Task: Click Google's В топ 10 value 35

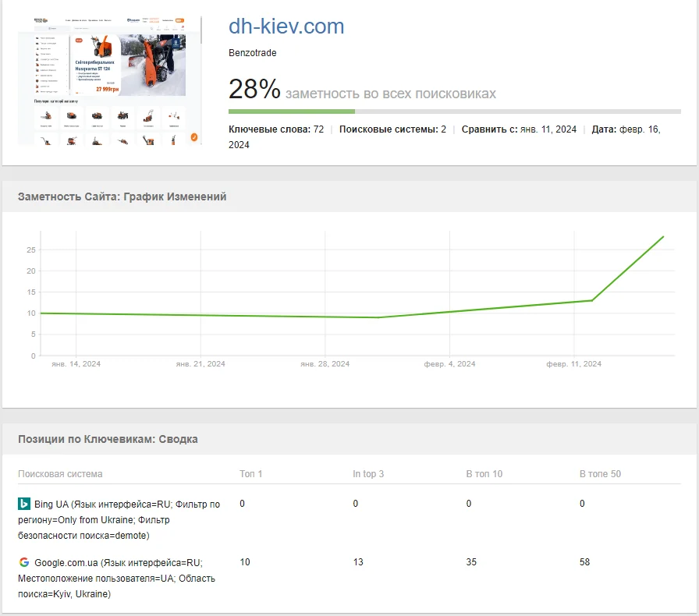Action: tap(471, 562)
